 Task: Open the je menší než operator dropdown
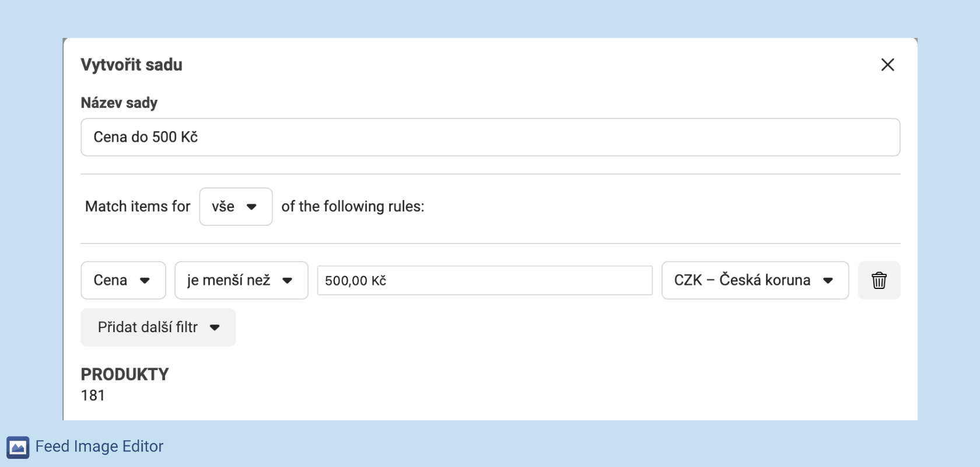coord(240,281)
